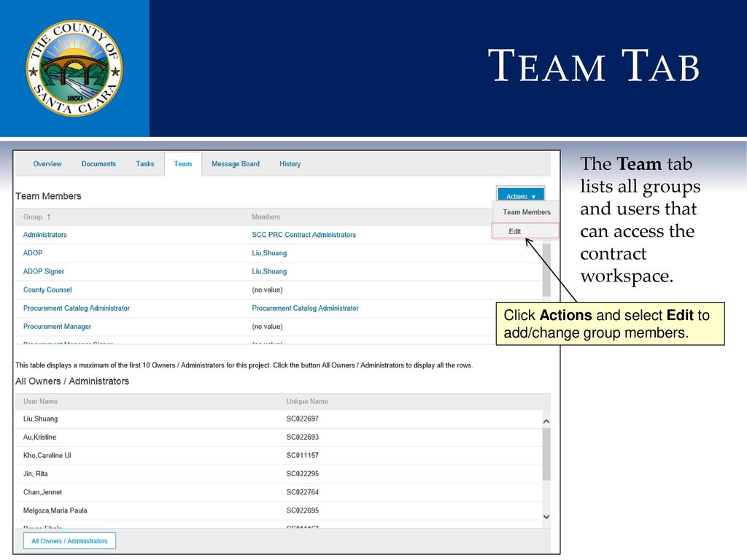Switch to the Documents tab
Screen dimensions: 747x560
click(98, 164)
